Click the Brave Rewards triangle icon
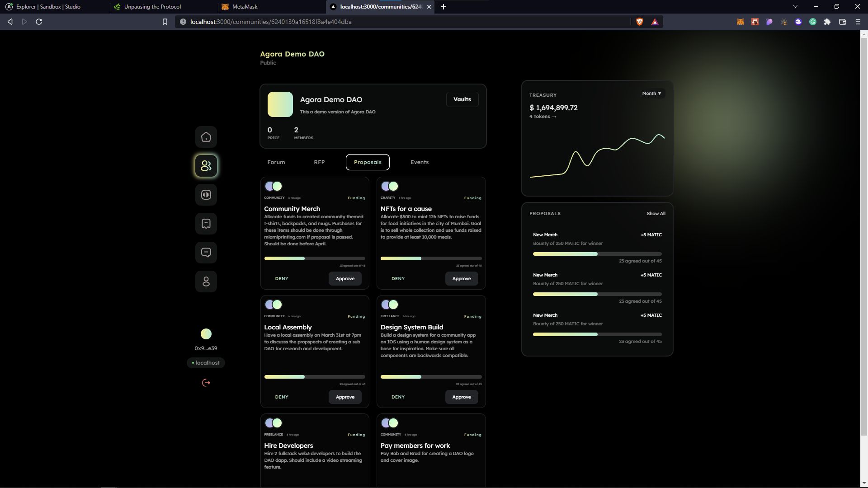 tap(655, 22)
